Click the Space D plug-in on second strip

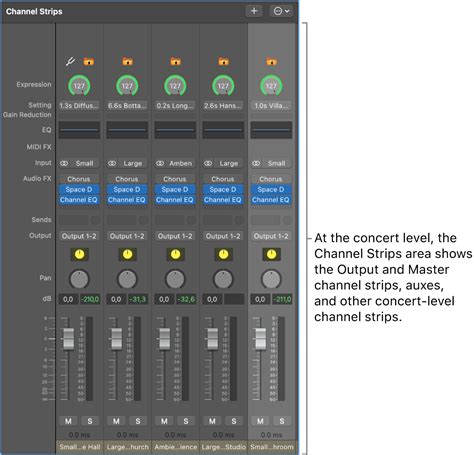[127, 189]
